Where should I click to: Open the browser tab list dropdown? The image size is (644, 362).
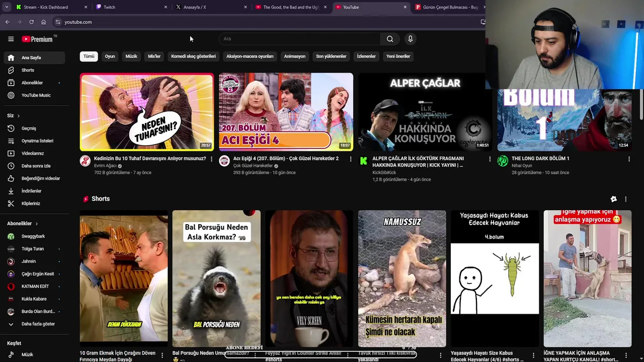point(6,7)
